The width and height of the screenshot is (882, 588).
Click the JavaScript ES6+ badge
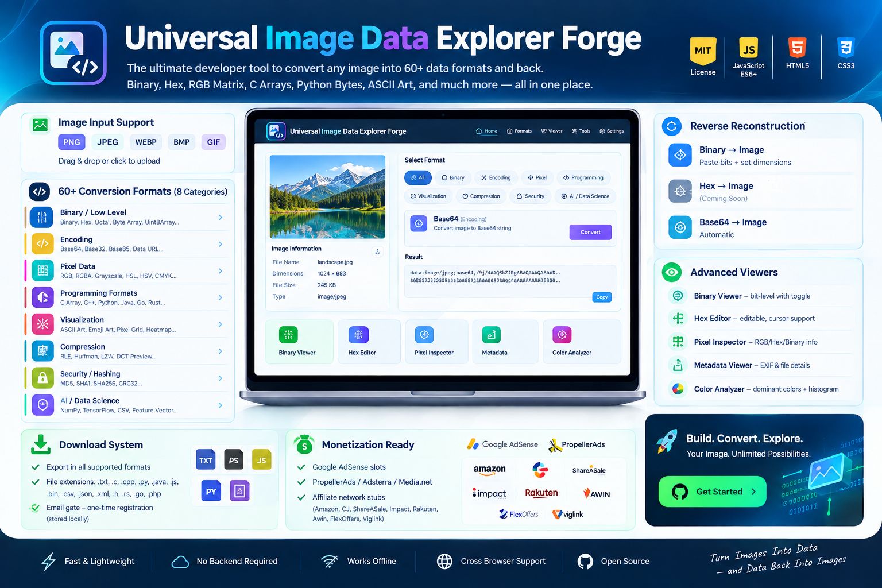[x=748, y=57]
